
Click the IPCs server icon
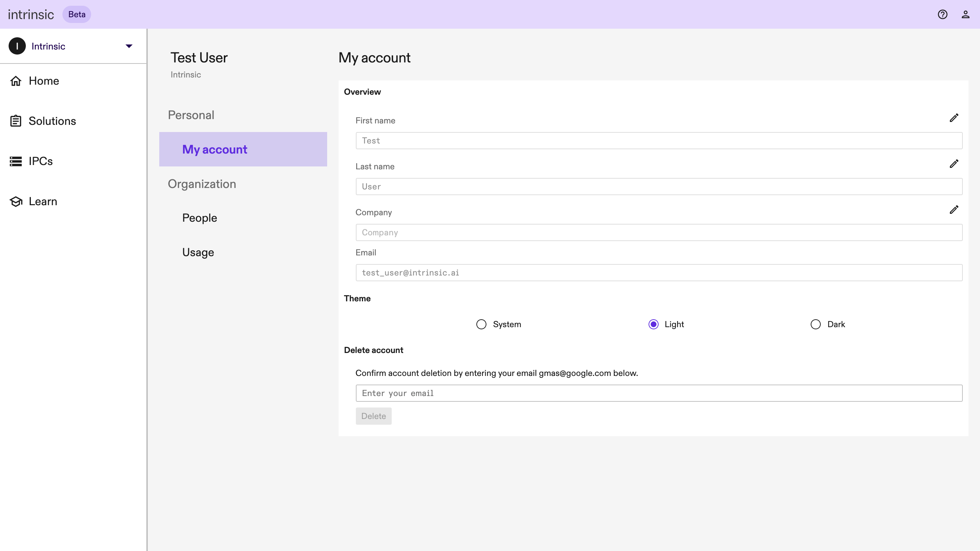(x=15, y=161)
